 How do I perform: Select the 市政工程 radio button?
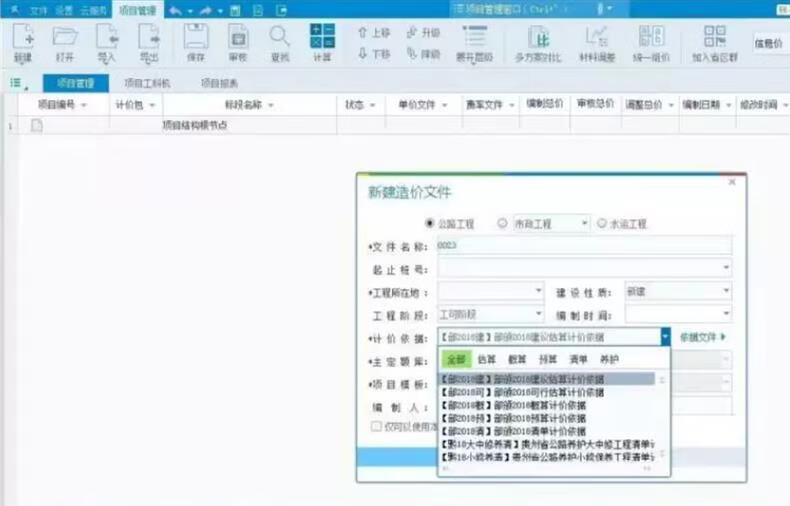pyautogui.click(x=502, y=223)
